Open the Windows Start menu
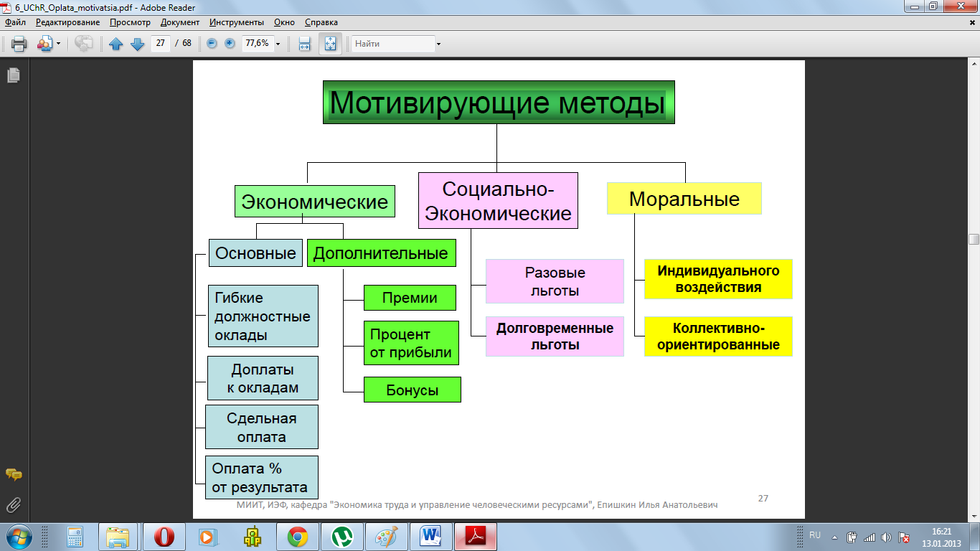 19,536
